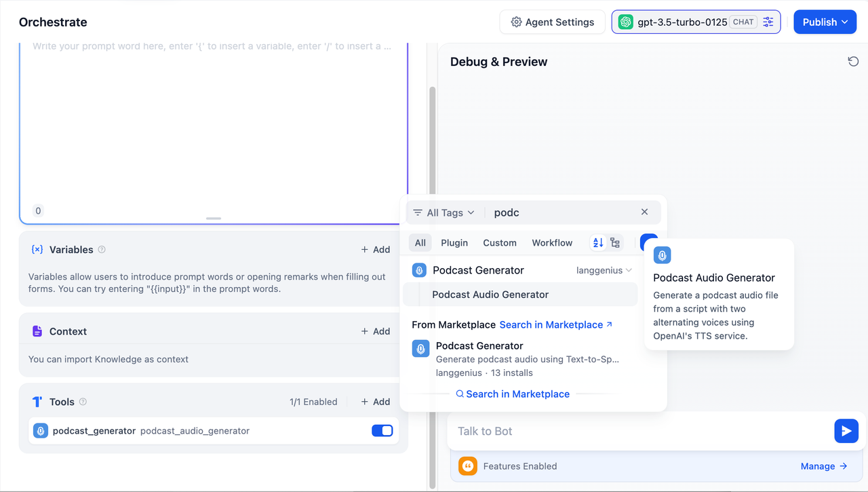Click the model parameters sliders icon
Image resolution: width=868 pixels, height=492 pixels.
pos(768,22)
